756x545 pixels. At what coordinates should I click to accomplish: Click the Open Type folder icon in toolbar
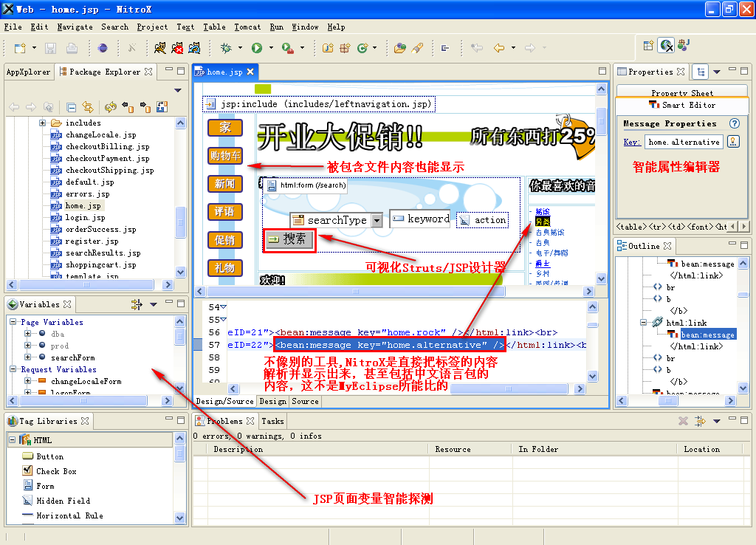point(399,48)
